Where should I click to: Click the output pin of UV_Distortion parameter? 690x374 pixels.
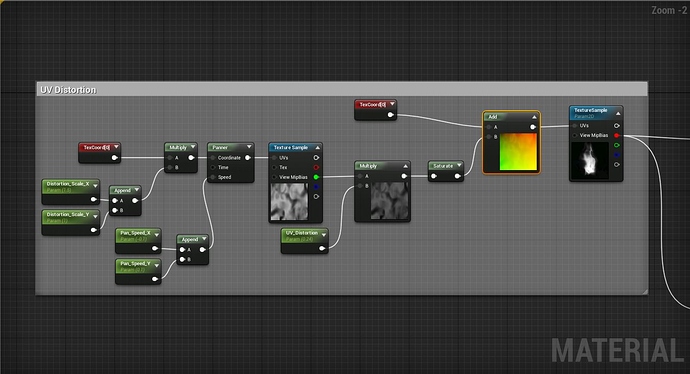(322, 249)
